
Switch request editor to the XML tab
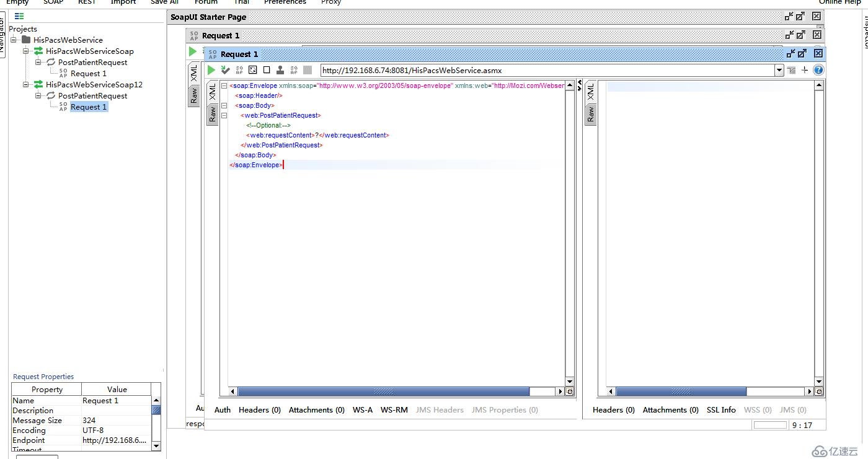tap(212, 92)
